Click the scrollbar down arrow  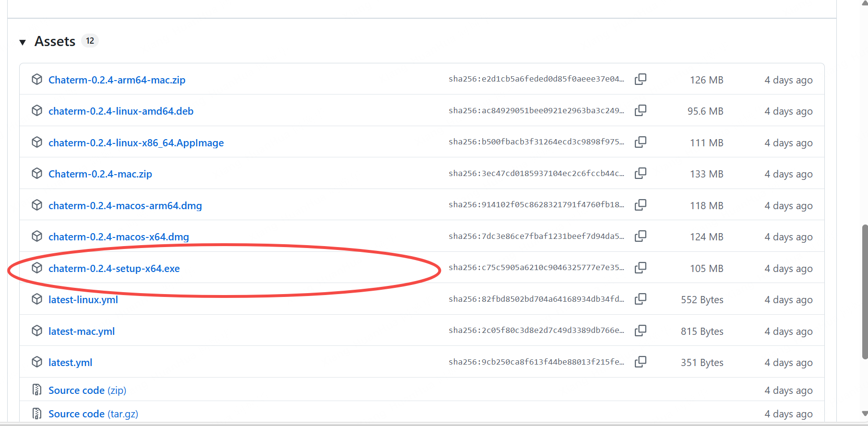[865, 413]
